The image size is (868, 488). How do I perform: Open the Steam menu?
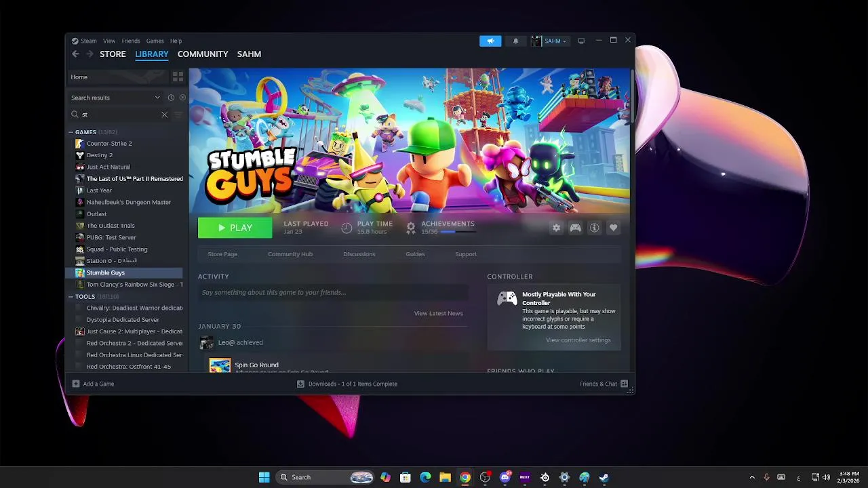coord(85,41)
